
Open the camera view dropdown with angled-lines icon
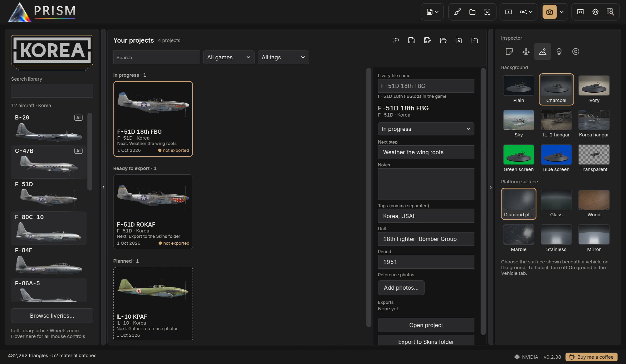click(526, 12)
